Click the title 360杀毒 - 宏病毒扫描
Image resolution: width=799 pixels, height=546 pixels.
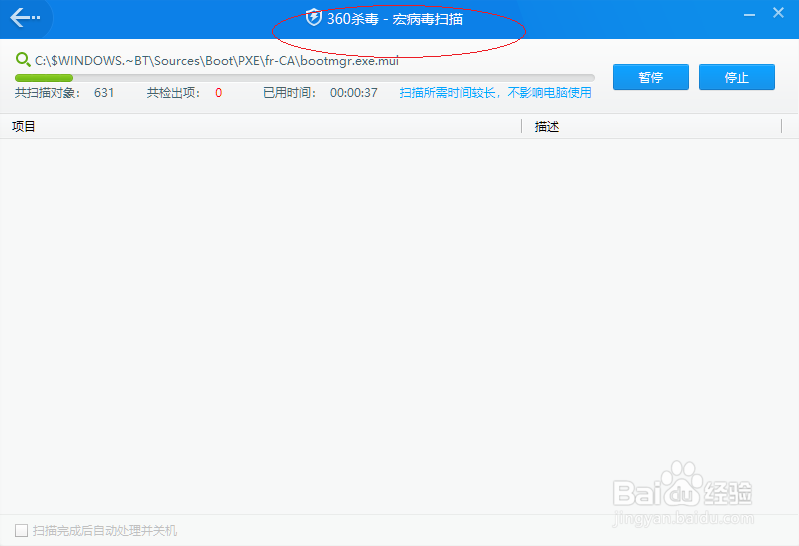coord(395,19)
